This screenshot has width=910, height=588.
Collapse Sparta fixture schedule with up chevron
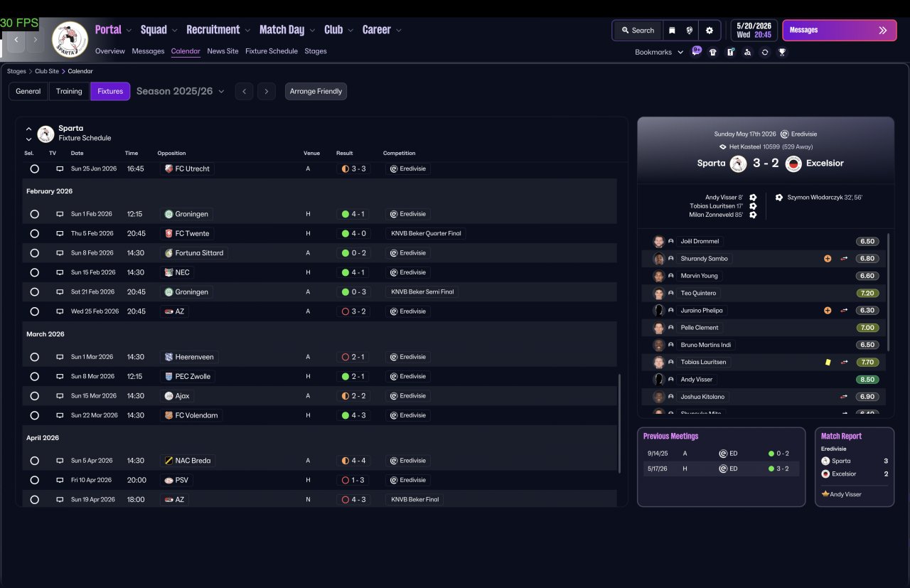(28, 129)
